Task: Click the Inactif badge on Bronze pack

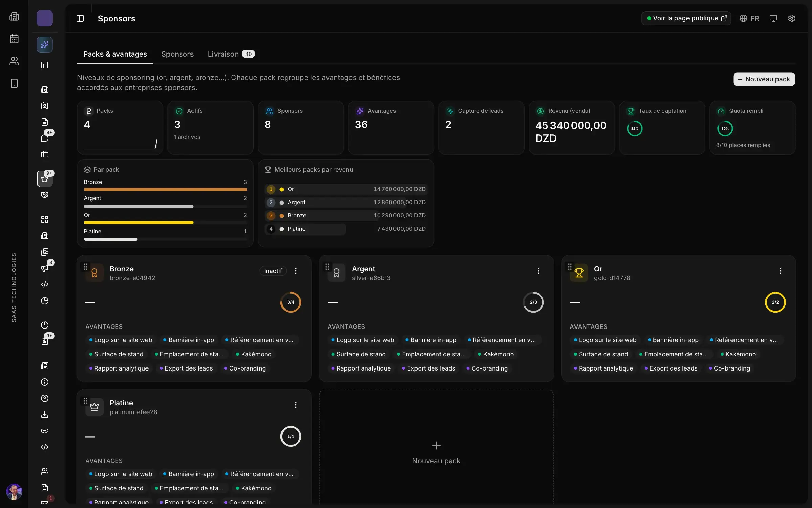Action: pos(273,271)
